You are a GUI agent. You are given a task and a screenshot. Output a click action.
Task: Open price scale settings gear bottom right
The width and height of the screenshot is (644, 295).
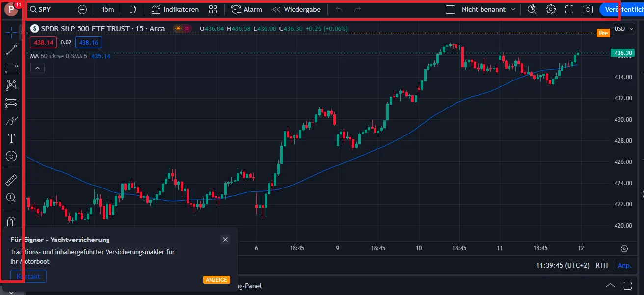(624, 249)
